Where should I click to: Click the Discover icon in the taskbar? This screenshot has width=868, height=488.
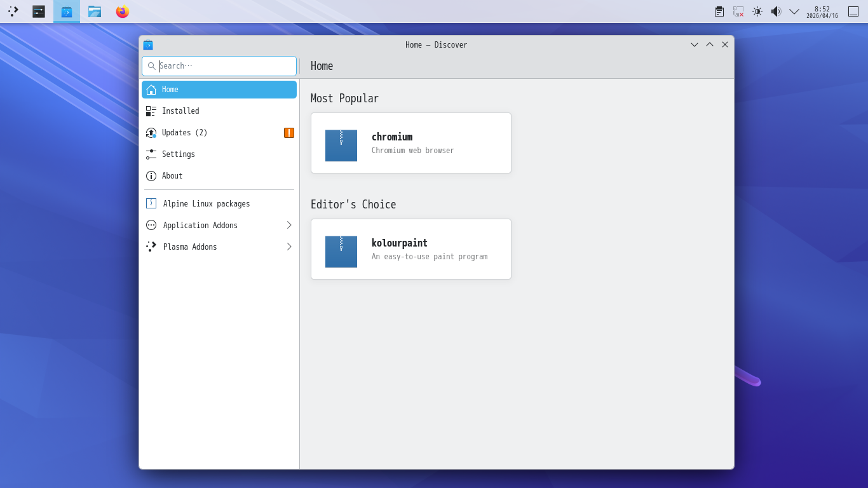(x=67, y=11)
